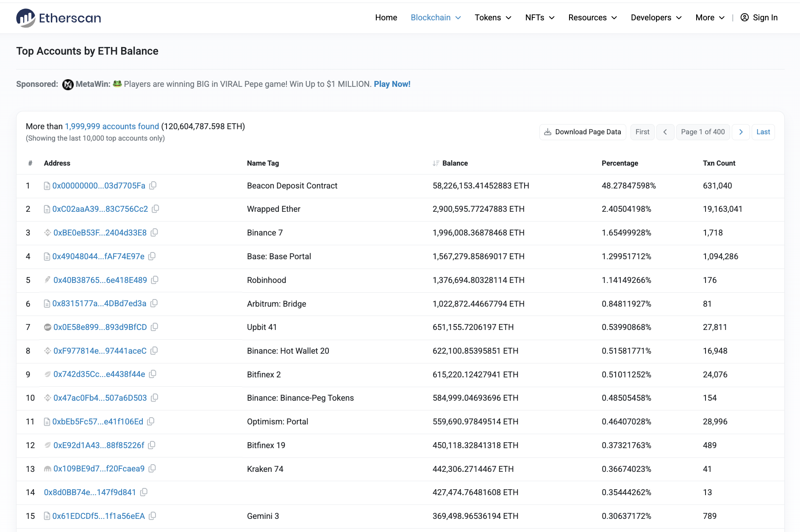
Task: Copy the Upbit 41 address
Action: point(155,327)
